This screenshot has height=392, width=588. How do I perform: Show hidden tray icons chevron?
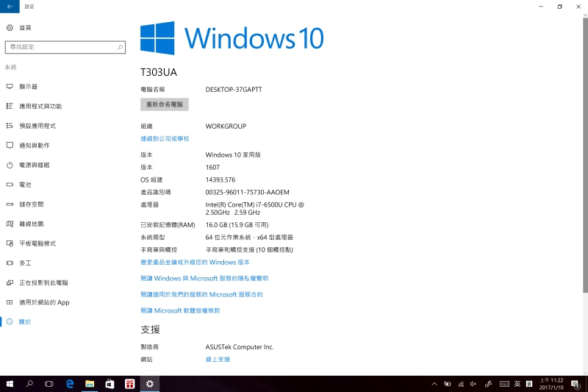[434, 384]
